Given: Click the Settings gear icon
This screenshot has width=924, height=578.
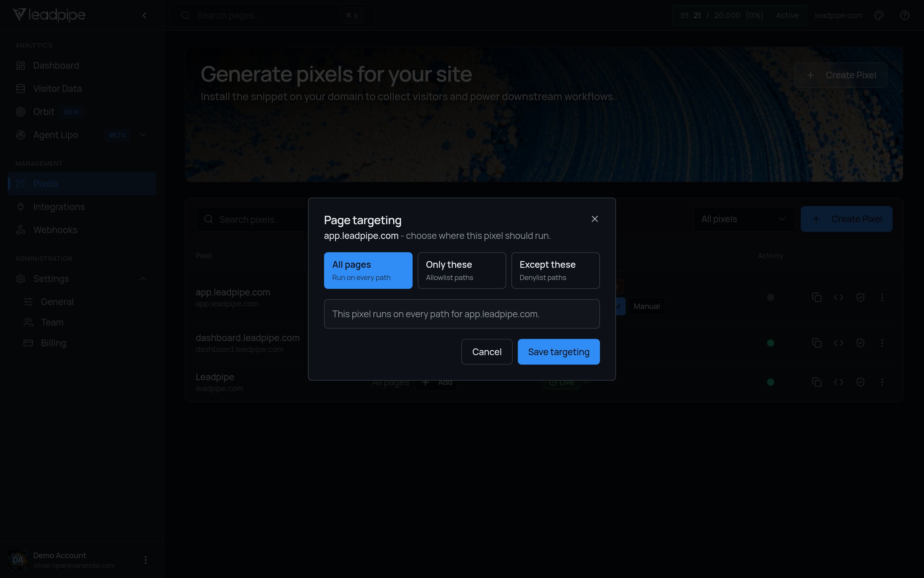Looking at the screenshot, I should (21, 279).
